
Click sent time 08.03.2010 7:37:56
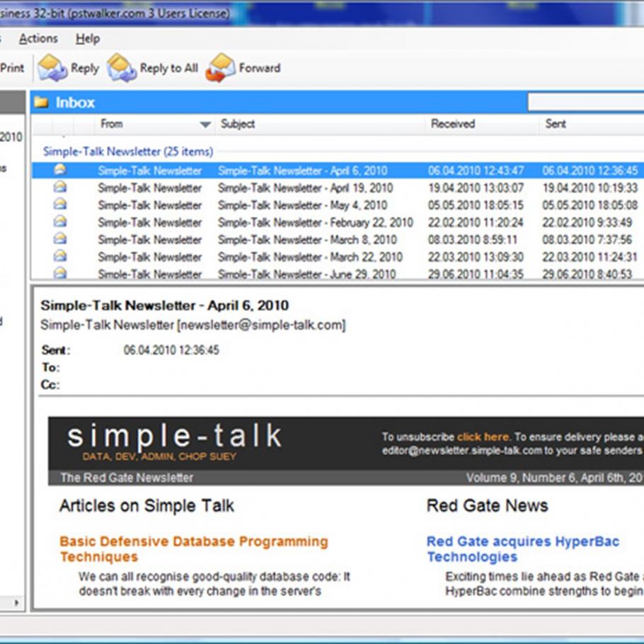(587, 240)
